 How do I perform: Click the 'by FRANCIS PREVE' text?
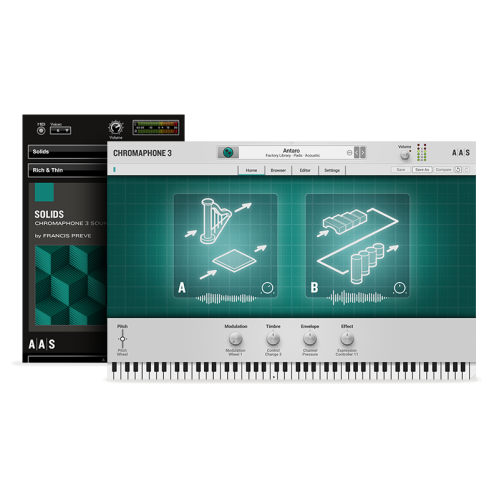(x=63, y=236)
